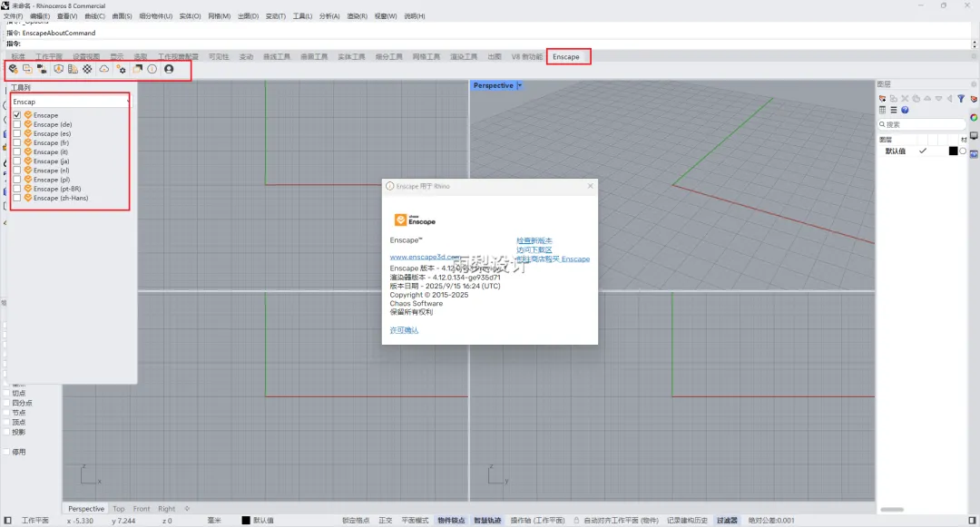Create a new layer in layers panel

pyautogui.click(x=883, y=99)
